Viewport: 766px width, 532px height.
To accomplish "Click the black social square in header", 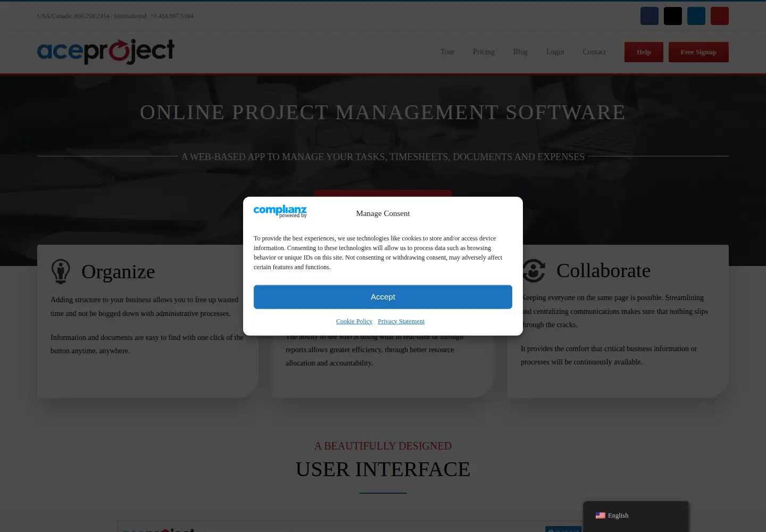I will [x=672, y=16].
